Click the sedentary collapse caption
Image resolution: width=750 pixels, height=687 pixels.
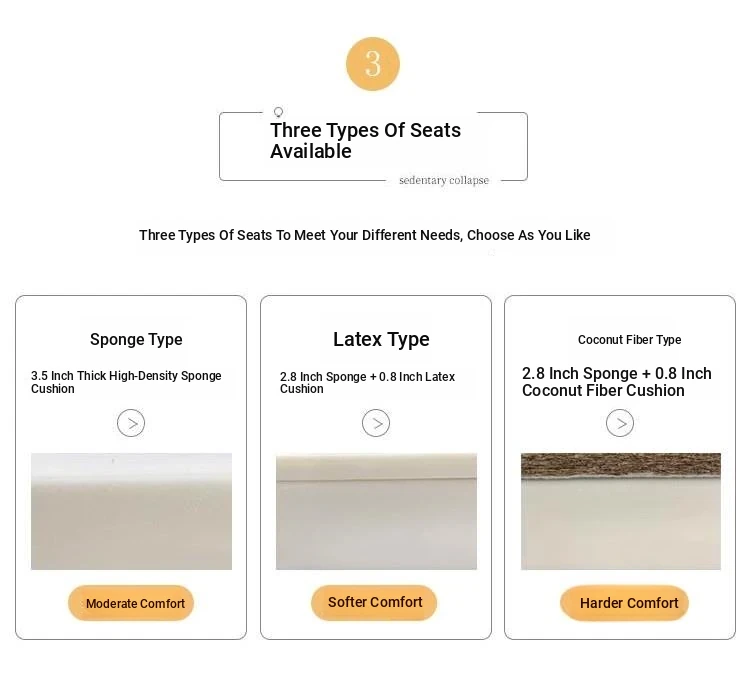click(x=444, y=180)
